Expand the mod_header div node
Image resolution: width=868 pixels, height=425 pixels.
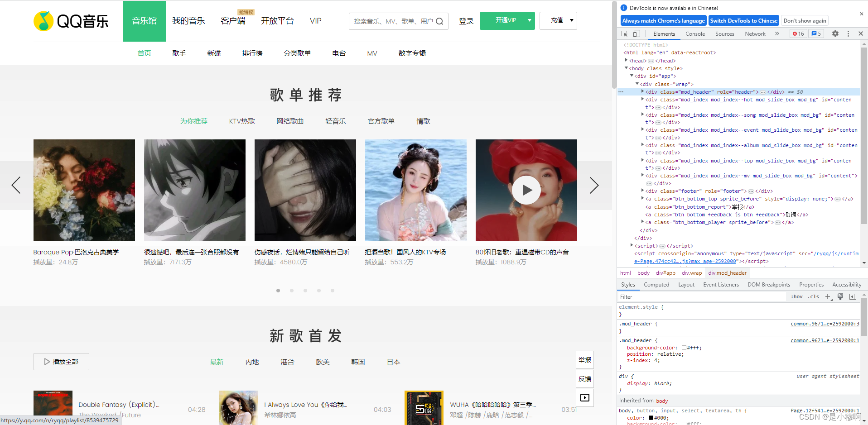click(642, 91)
